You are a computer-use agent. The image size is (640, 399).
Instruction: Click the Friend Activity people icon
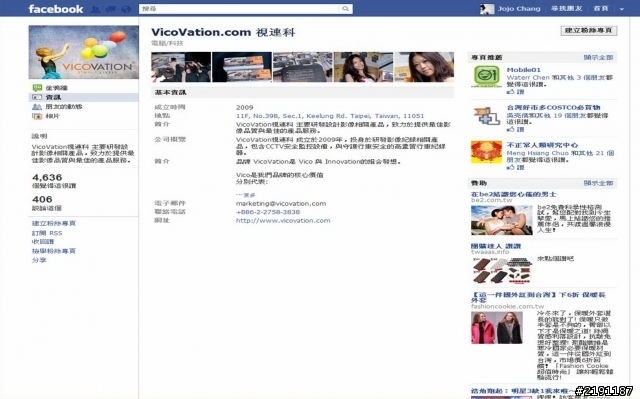(x=37, y=106)
